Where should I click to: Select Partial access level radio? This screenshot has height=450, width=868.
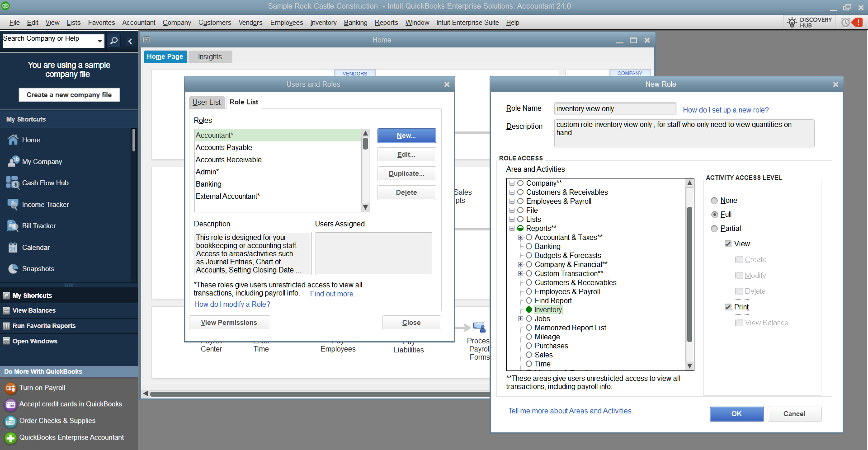tap(714, 229)
